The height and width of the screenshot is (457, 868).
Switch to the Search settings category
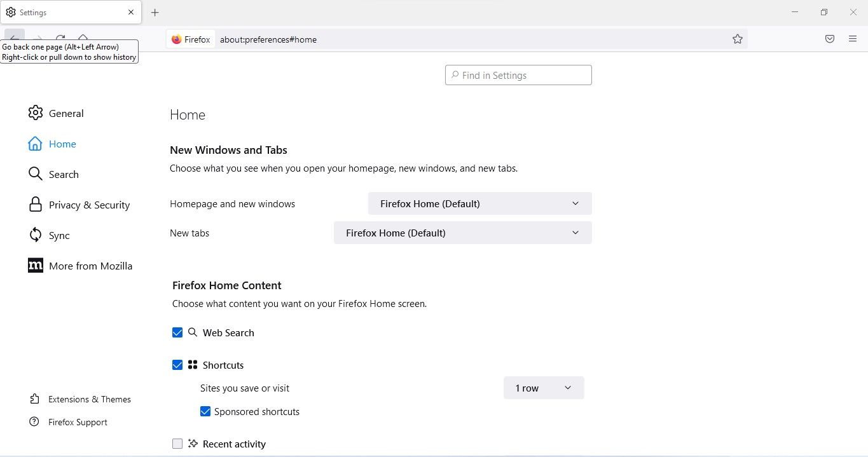pyautogui.click(x=64, y=174)
